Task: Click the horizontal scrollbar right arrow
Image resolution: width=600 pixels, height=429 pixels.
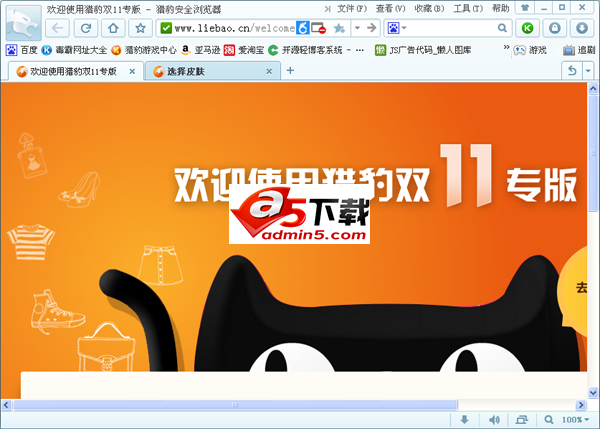Action: click(581, 405)
